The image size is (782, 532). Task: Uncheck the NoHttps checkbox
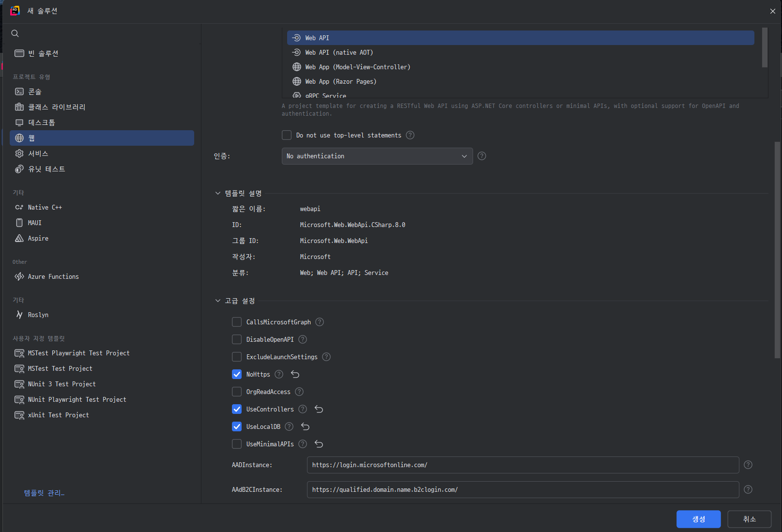(237, 374)
